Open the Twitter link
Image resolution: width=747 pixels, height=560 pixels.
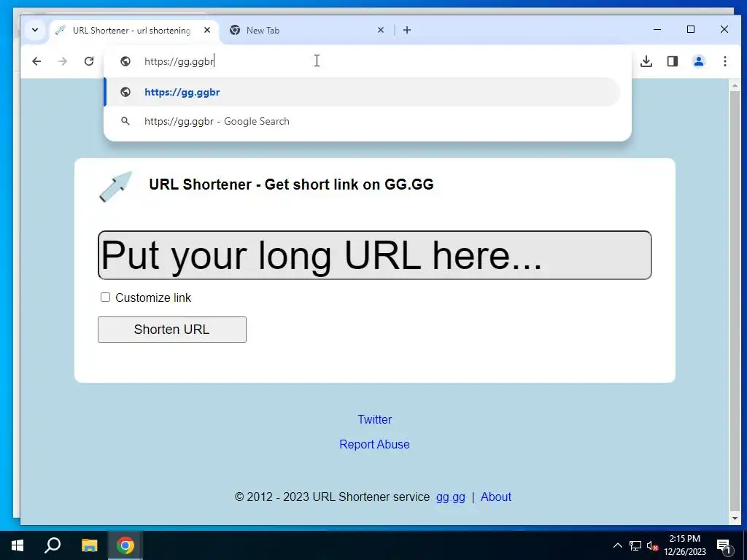(374, 419)
